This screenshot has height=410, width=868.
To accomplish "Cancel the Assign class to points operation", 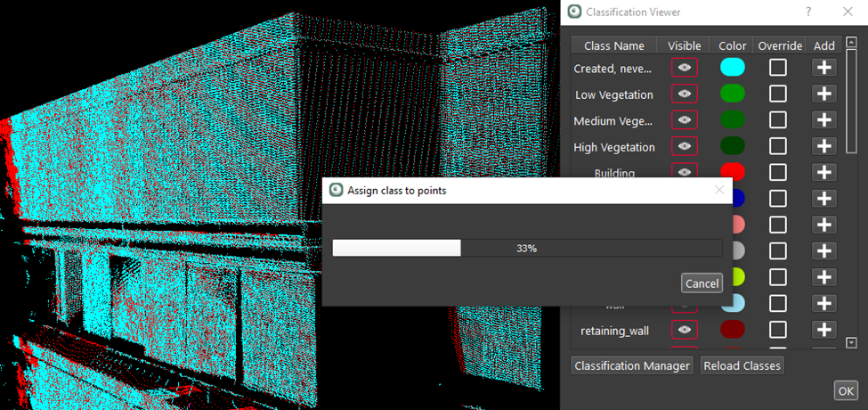I will pos(702,283).
